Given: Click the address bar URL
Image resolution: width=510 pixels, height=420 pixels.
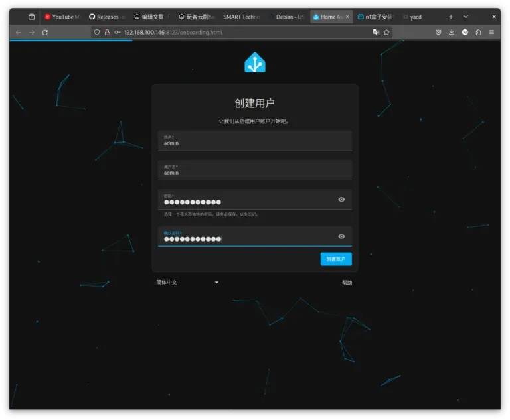Looking at the screenshot, I should pyautogui.click(x=173, y=33).
